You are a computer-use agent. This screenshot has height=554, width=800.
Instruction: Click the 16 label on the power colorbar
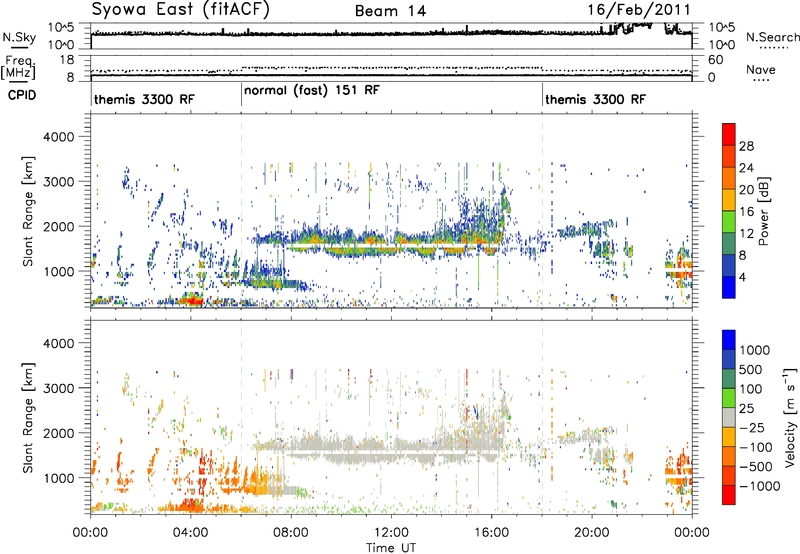pos(746,212)
